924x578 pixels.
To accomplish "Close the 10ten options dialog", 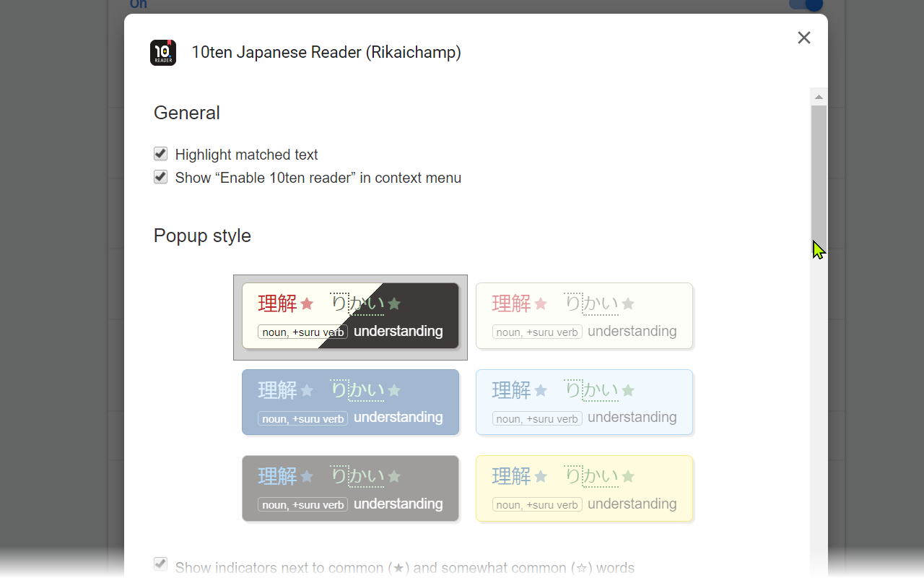I will pos(804,38).
